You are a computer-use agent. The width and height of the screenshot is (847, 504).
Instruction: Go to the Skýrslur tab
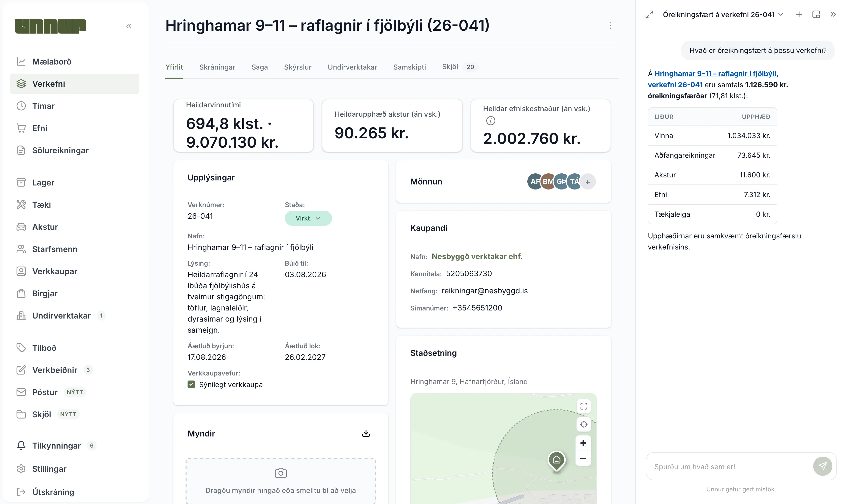pyautogui.click(x=298, y=67)
